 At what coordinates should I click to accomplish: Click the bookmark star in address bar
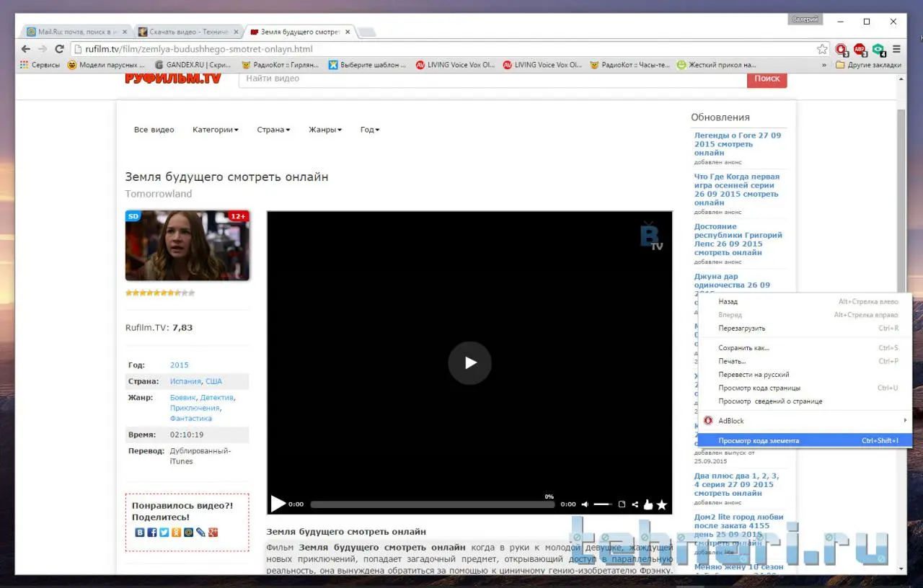822,49
